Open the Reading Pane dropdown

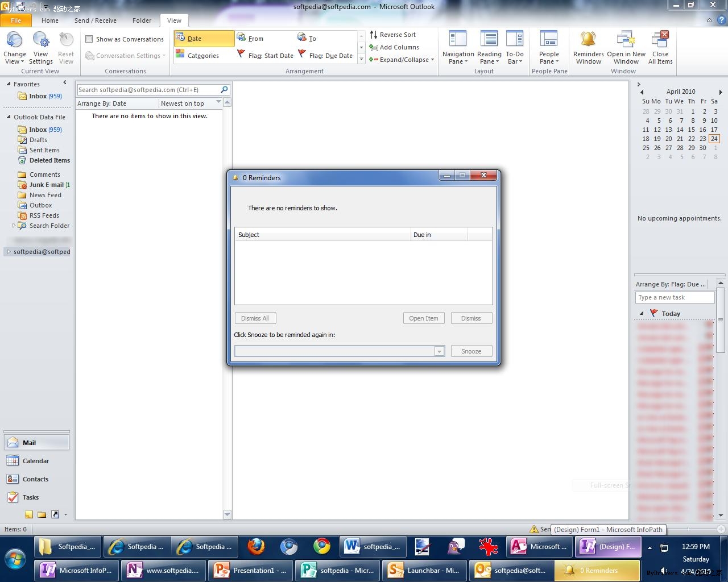click(x=489, y=57)
